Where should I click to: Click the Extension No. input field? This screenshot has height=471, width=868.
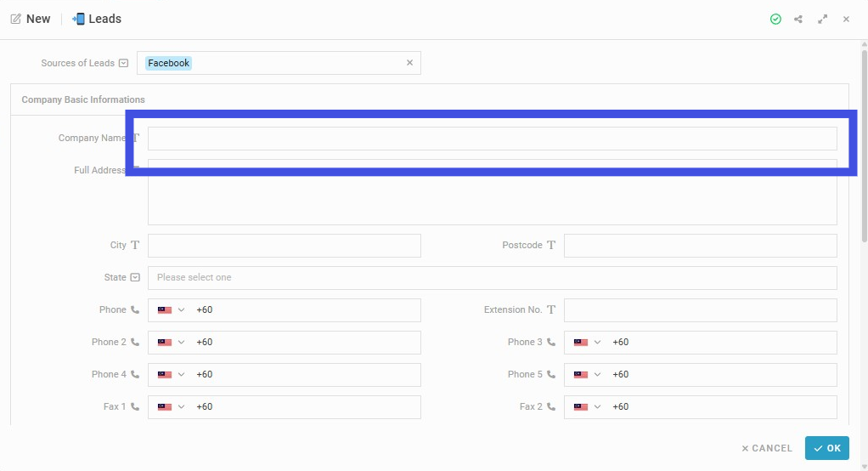pyautogui.click(x=701, y=310)
